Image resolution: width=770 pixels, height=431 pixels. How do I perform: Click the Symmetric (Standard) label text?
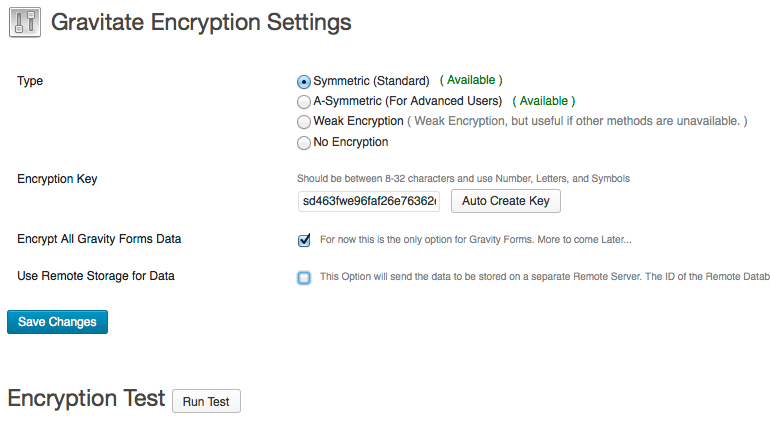tap(371, 81)
